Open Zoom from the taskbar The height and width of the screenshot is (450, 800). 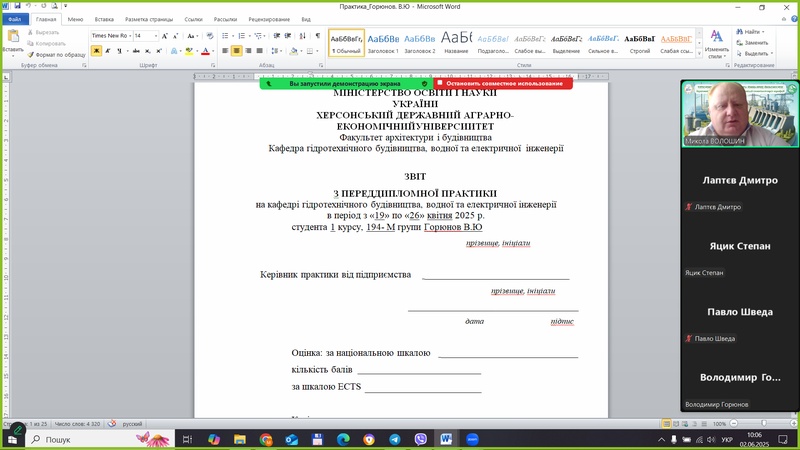pyautogui.click(x=472, y=439)
